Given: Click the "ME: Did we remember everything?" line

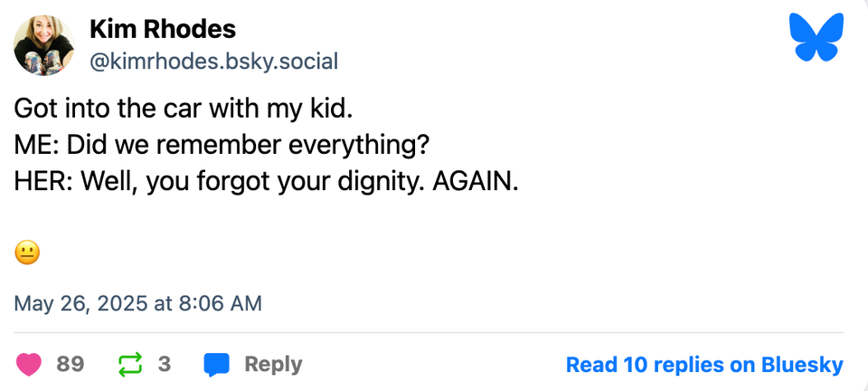Looking at the screenshot, I should tap(221, 145).
